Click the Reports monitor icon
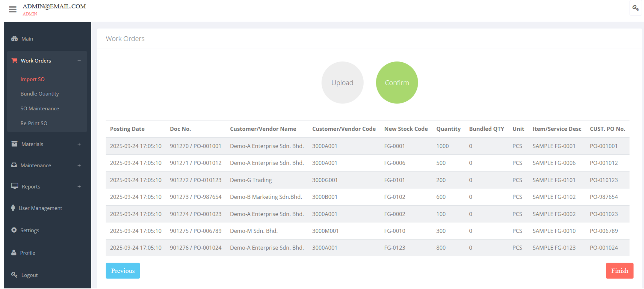The image size is (644, 289). pos(15,186)
